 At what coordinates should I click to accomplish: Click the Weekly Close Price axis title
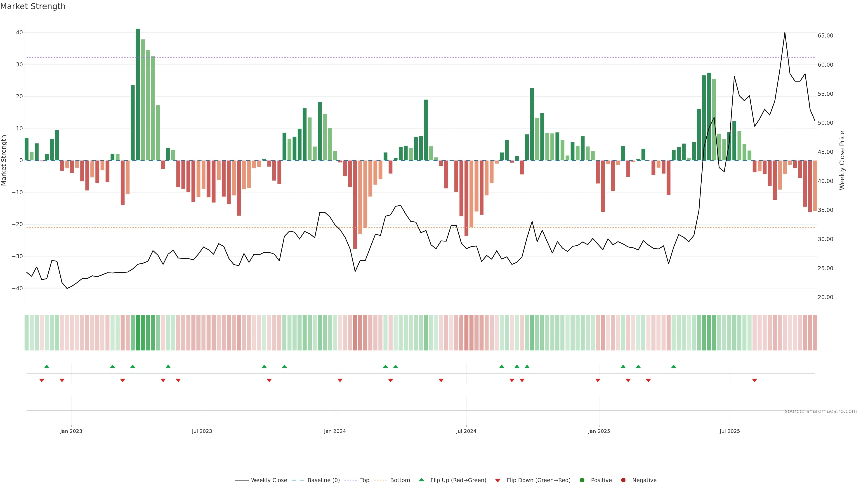pyautogui.click(x=842, y=160)
